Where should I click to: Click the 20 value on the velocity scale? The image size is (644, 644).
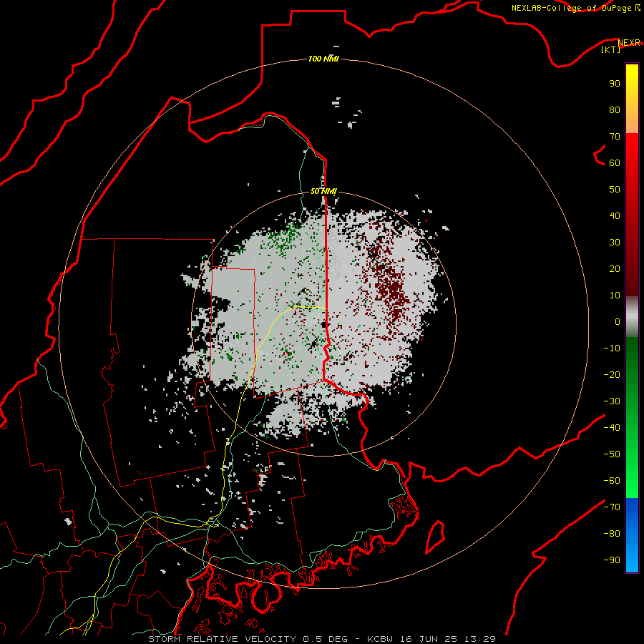pyautogui.click(x=615, y=269)
